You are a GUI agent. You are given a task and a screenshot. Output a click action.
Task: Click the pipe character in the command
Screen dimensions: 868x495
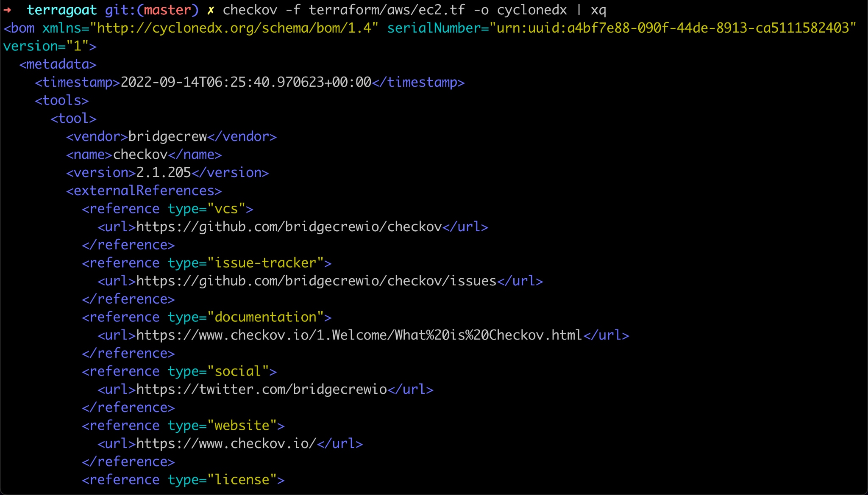[579, 10]
